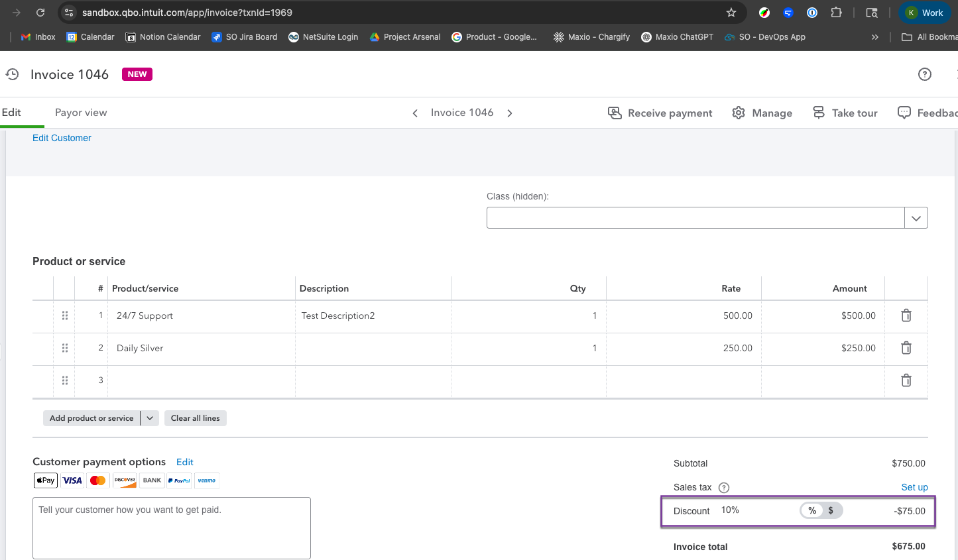Go to next invoice chevron

click(x=510, y=113)
